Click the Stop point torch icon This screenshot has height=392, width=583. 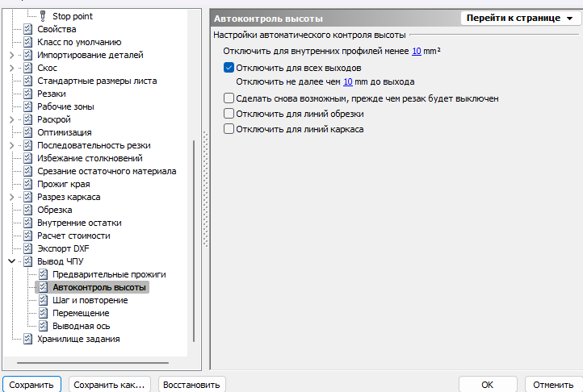43,16
